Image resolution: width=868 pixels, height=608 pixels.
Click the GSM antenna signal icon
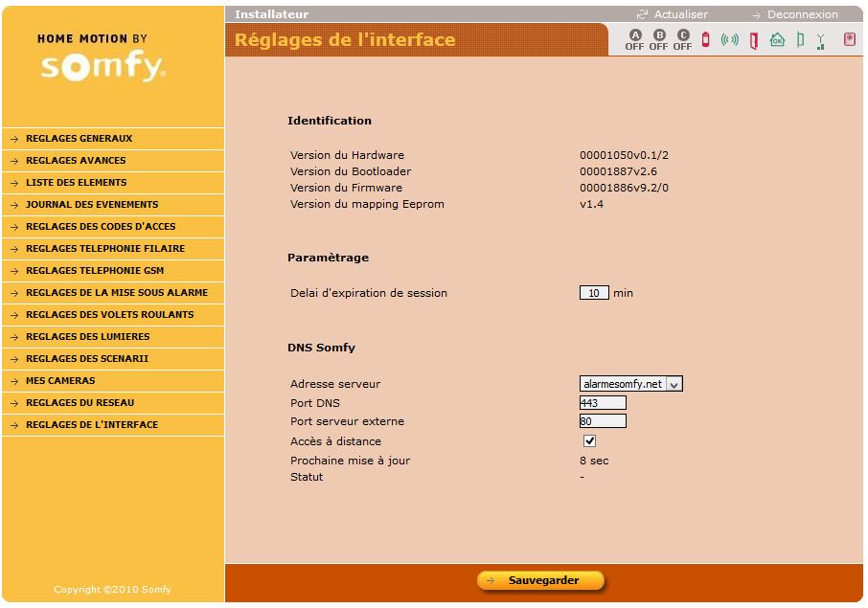(820, 40)
